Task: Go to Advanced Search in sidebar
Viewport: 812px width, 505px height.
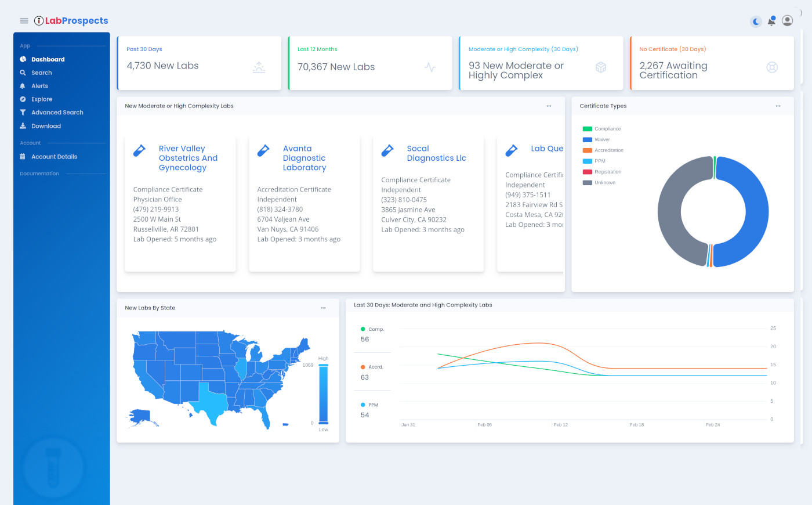Action: point(57,113)
